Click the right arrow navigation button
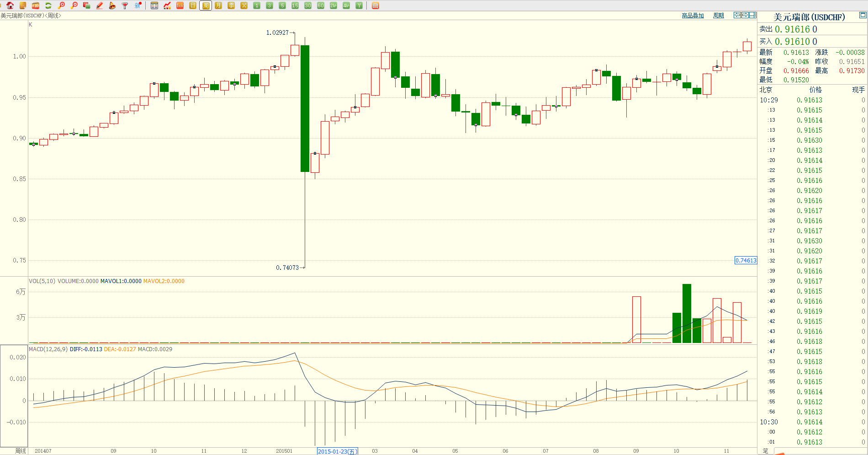Image resolution: width=868 pixels, height=455 pixels. coord(745,15)
